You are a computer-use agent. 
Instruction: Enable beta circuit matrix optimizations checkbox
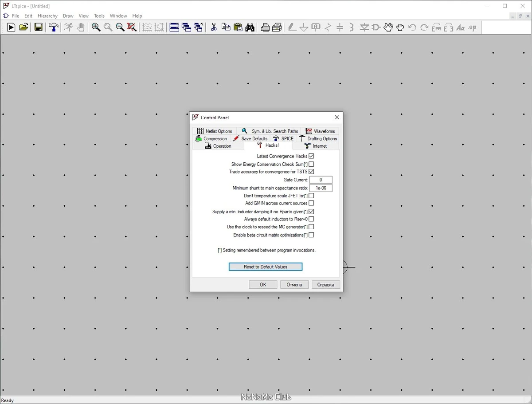click(x=311, y=235)
